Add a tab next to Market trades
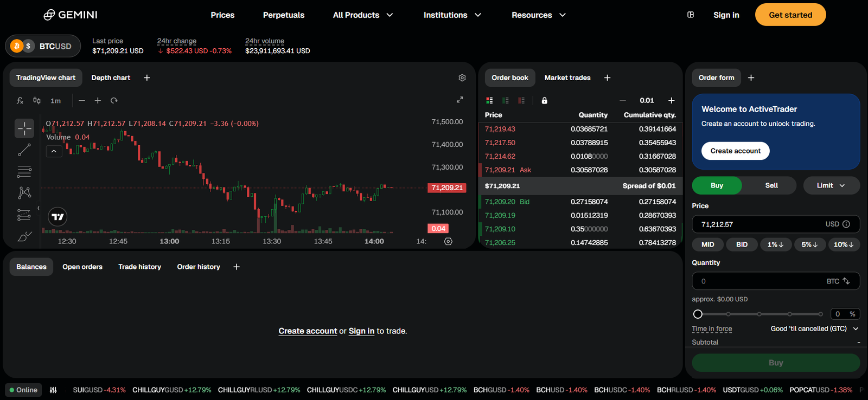This screenshot has width=868, height=400. click(608, 78)
